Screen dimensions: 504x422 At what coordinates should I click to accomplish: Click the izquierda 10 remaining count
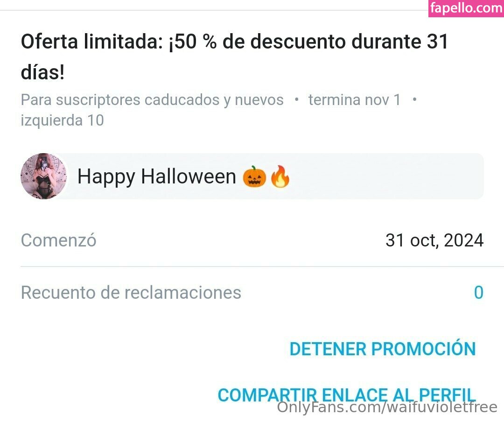(x=63, y=120)
